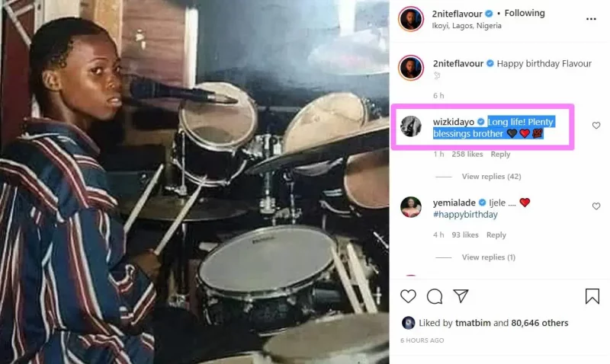Like wizkidayo's comment heart
Viewport: 610px width, 364px height.
click(x=596, y=125)
